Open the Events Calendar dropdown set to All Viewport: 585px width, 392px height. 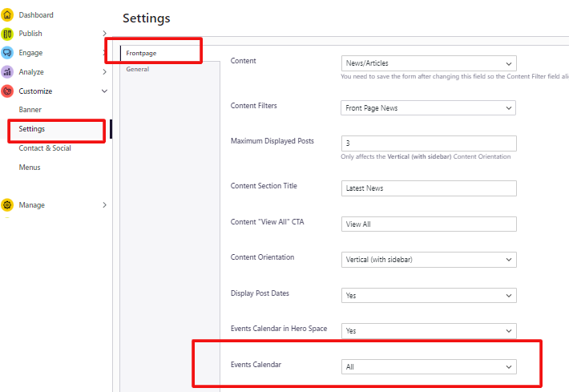(428, 366)
